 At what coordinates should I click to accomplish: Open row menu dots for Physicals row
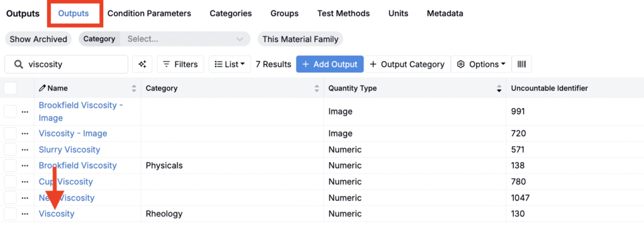[x=25, y=165]
